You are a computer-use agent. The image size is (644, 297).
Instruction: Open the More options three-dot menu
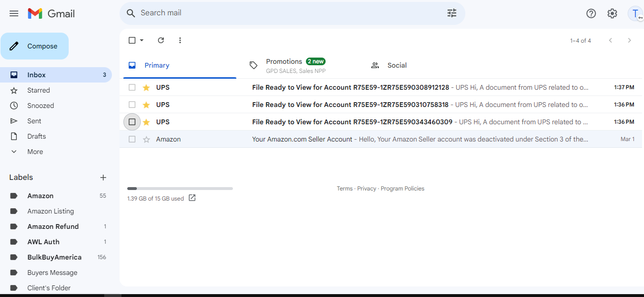pos(180,40)
